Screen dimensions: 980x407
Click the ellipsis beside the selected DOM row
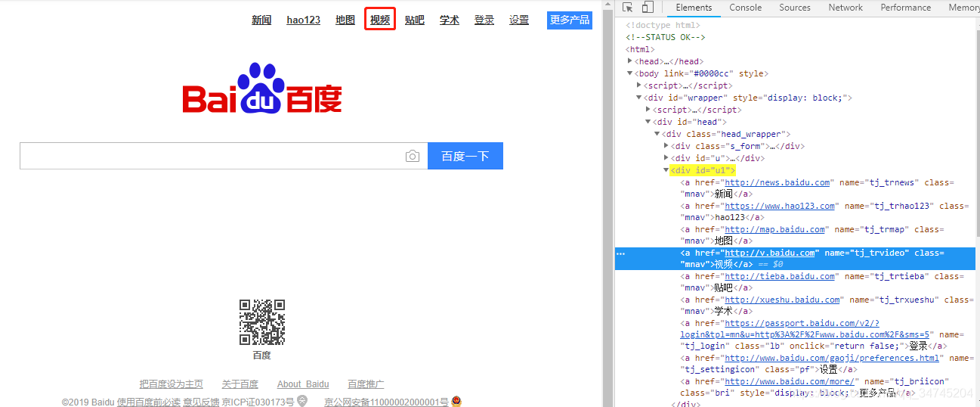tap(620, 253)
